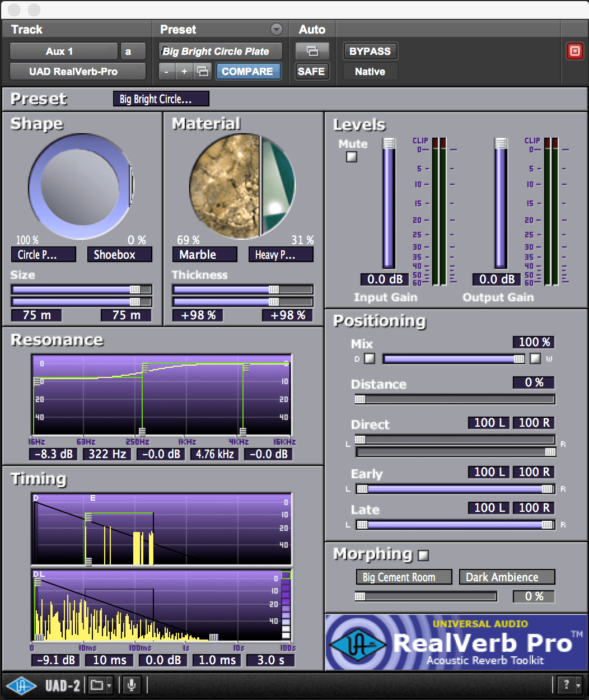Click the Mix slider handle
This screenshot has width=589, height=700.
pyautogui.click(x=519, y=359)
